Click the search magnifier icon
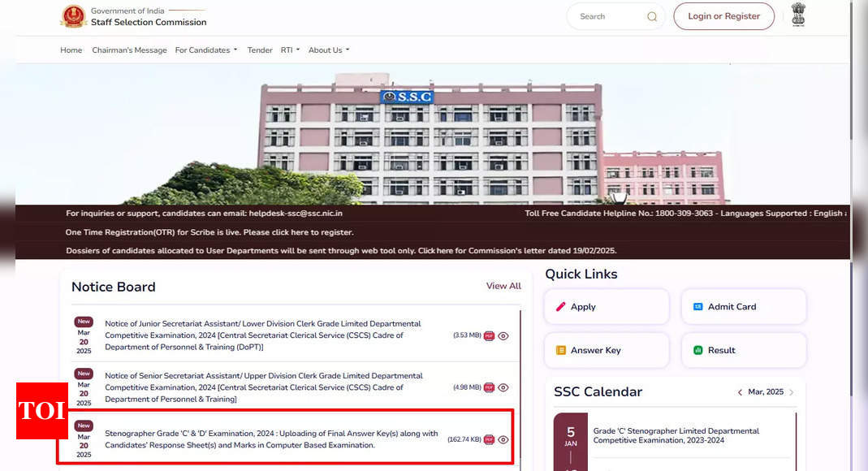Screen dimensions: 868x471 coord(652,16)
